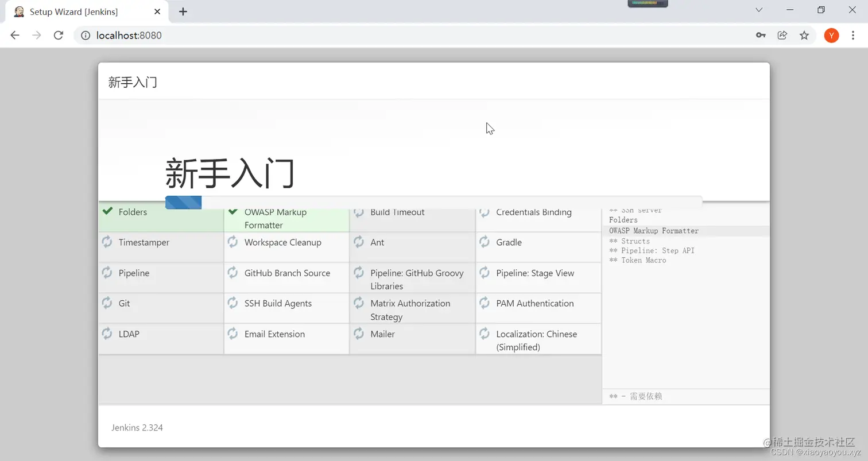The image size is (868, 461).
Task: Click the pending icon beside PAM Authentication
Action: pos(485,303)
